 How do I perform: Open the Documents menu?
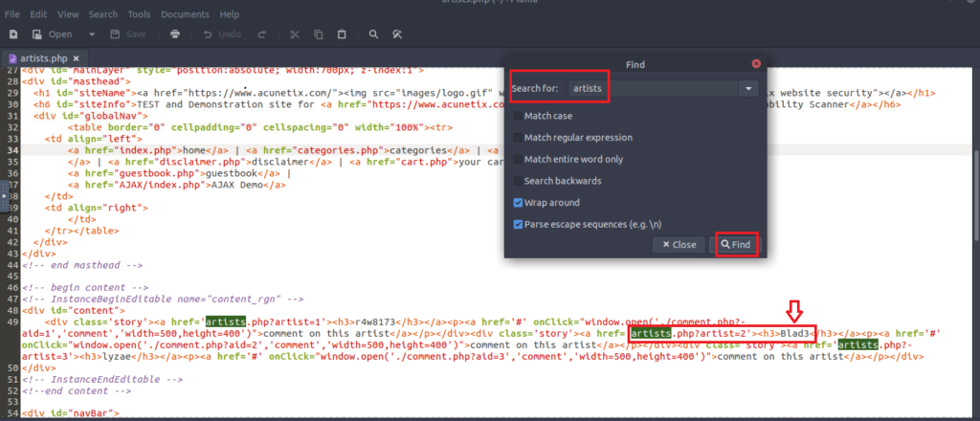pos(184,14)
